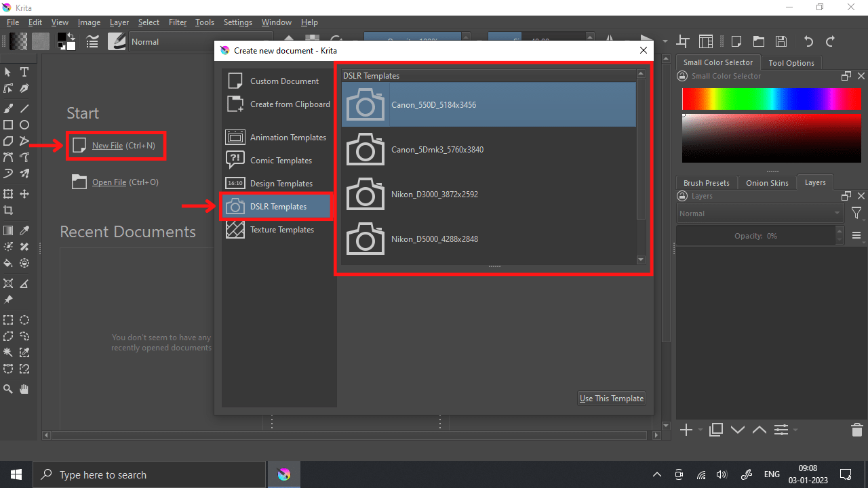Select the Elliptical Selection tool
868x488 pixels.
(x=24, y=320)
